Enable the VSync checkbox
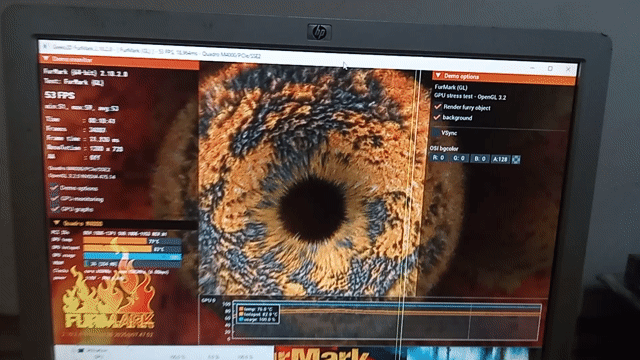640x360 pixels. click(436, 133)
